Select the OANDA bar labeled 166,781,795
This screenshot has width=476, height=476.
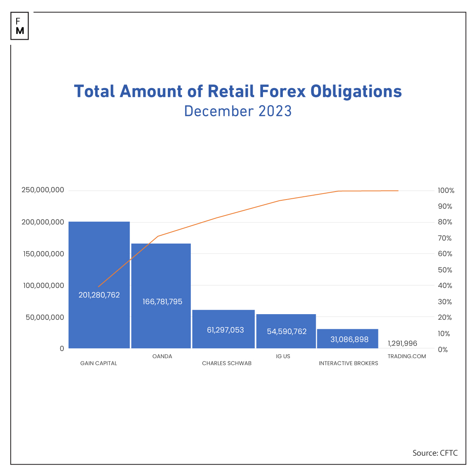coord(161,296)
